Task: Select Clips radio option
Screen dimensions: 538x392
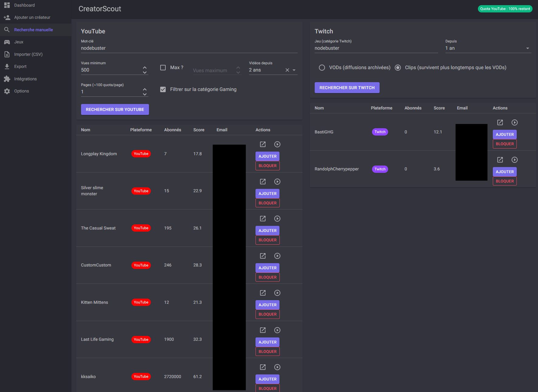Action: click(398, 68)
